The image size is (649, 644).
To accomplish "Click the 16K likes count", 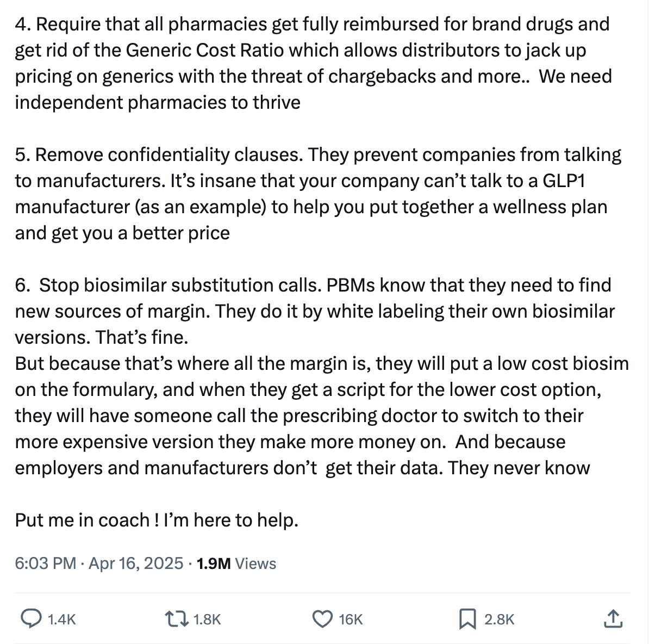I will (x=351, y=620).
